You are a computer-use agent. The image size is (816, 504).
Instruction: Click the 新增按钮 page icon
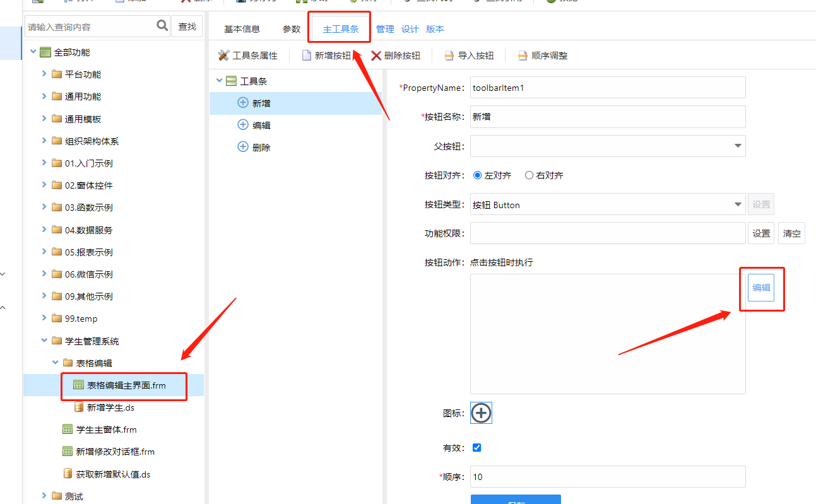pyautogui.click(x=307, y=56)
